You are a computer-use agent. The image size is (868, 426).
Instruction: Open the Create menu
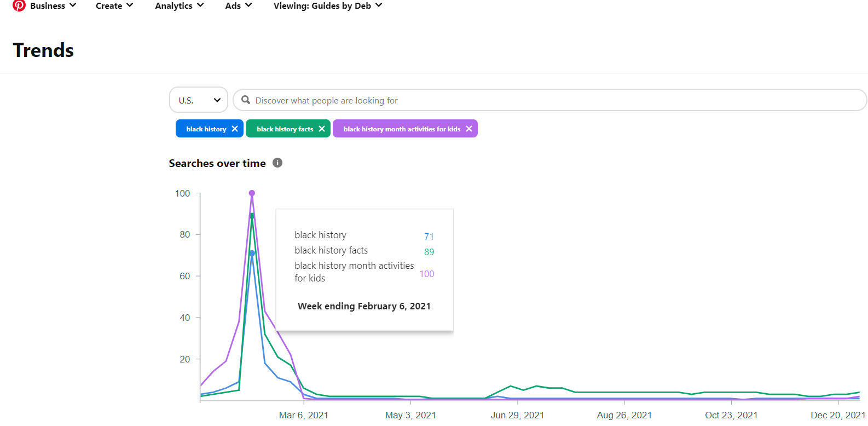114,5
